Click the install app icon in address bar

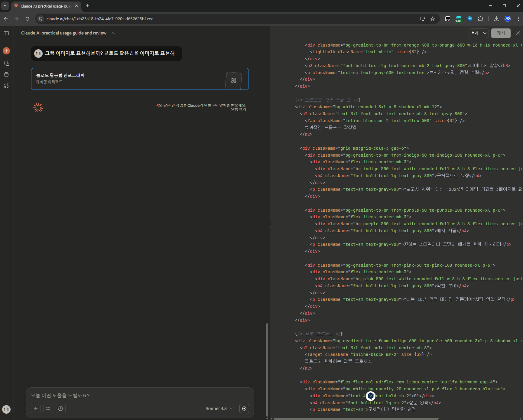pyautogui.click(x=423, y=19)
